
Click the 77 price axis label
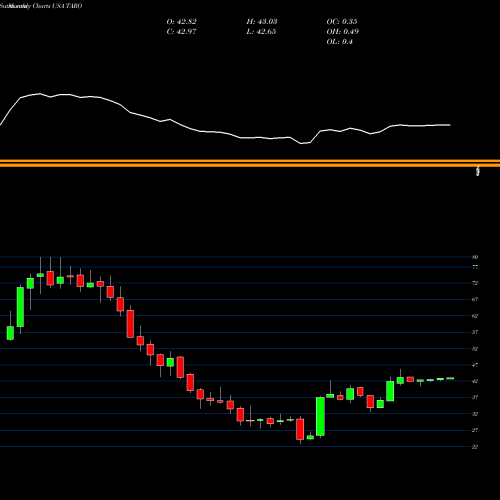pos(475,267)
